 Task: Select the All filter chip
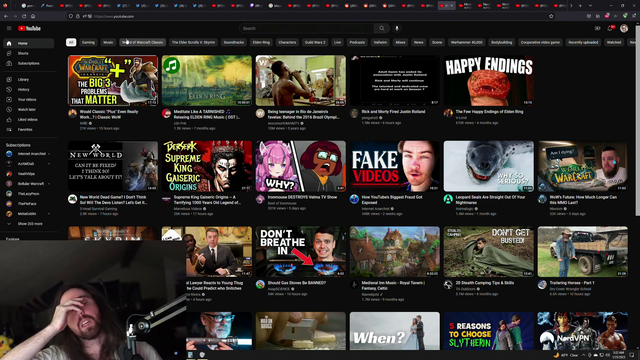[71, 42]
